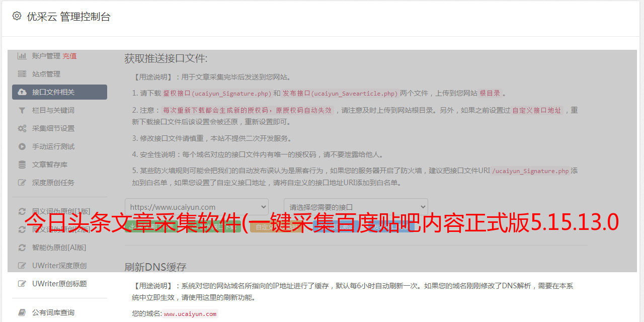Select 接口文件相关 in the sidebar
This screenshot has width=644, height=322.
coord(59,92)
